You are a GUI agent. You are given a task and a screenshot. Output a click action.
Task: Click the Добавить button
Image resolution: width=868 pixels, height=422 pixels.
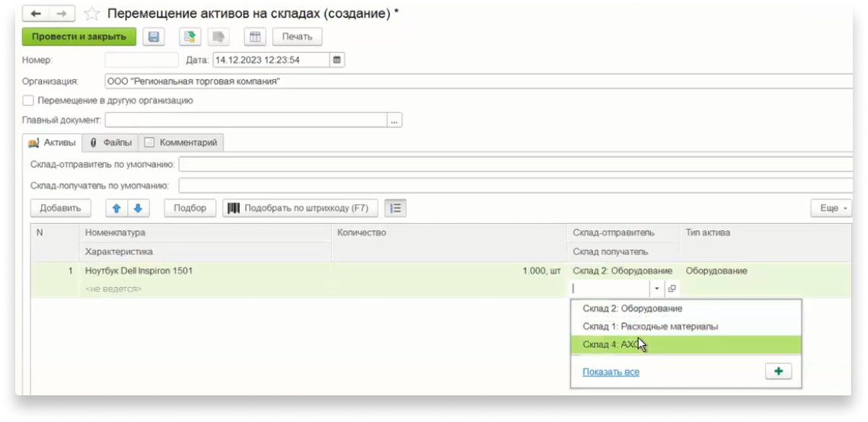point(61,208)
